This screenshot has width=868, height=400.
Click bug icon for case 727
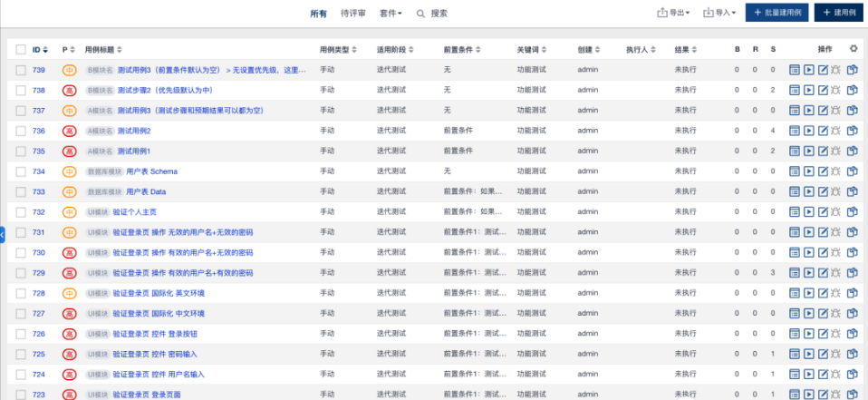(x=836, y=314)
